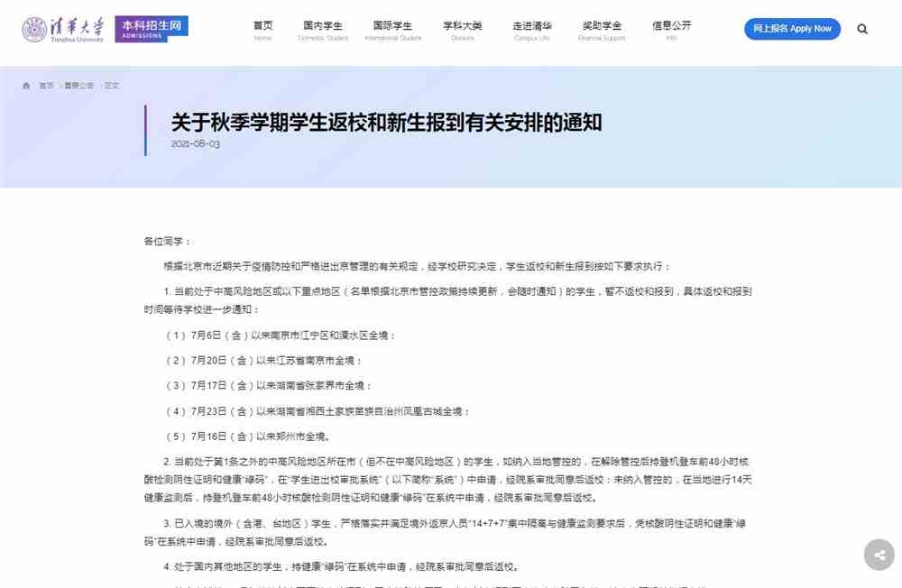Click the 各位同学 greeting line
The image size is (902, 588).
pos(167,242)
